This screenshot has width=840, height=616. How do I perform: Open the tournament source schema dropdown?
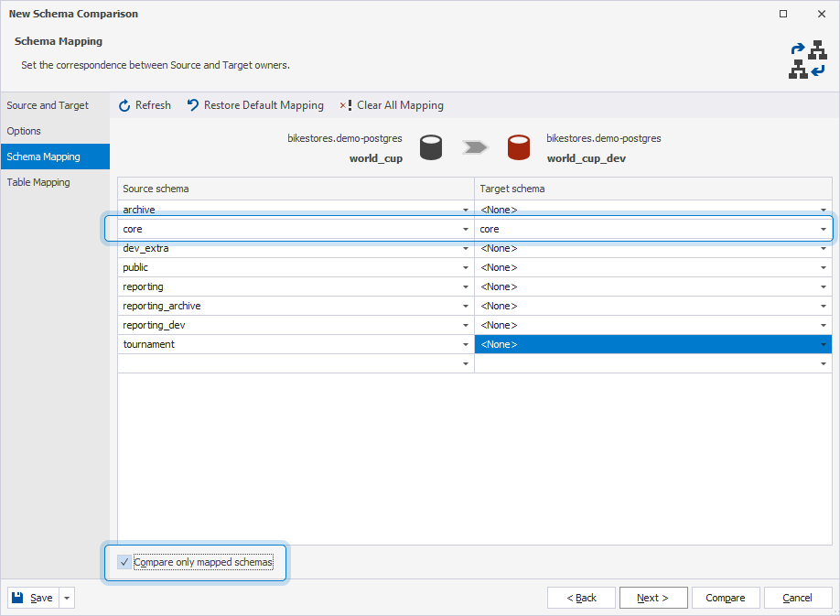point(466,345)
